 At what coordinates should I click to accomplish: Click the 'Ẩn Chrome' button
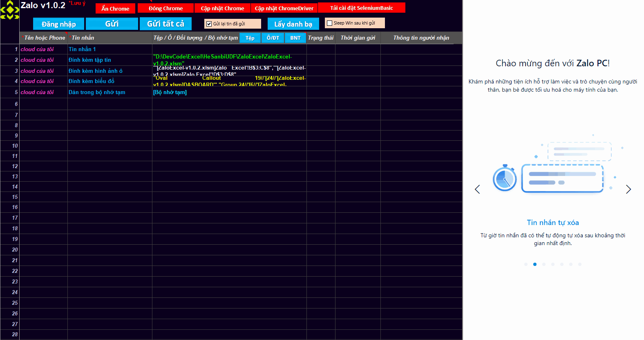coord(115,9)
